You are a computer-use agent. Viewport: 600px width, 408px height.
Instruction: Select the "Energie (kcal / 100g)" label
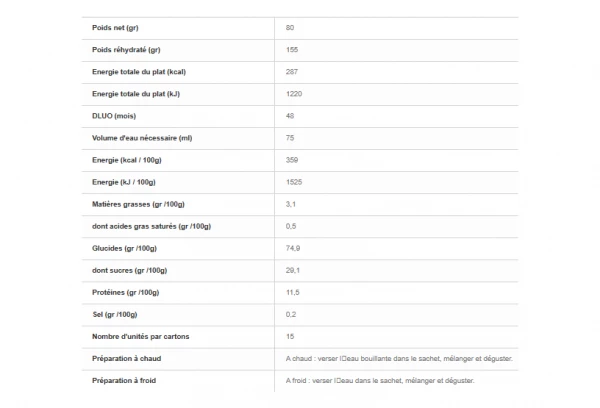pos(130,160)
